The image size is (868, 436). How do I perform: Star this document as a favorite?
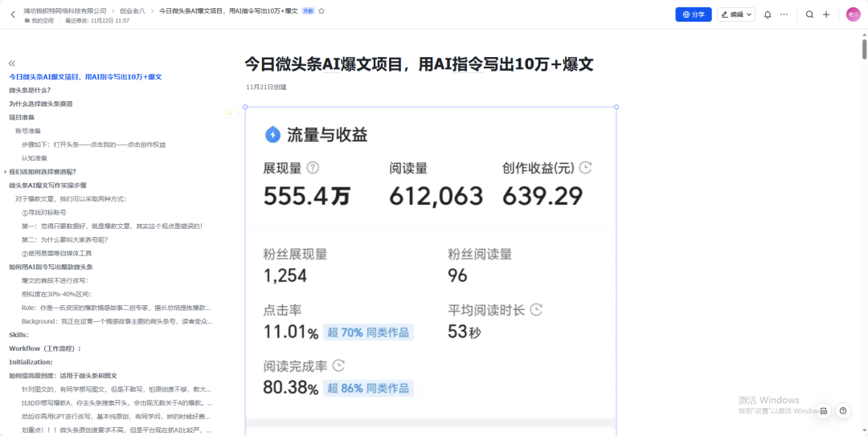click(x=321, y=10)
